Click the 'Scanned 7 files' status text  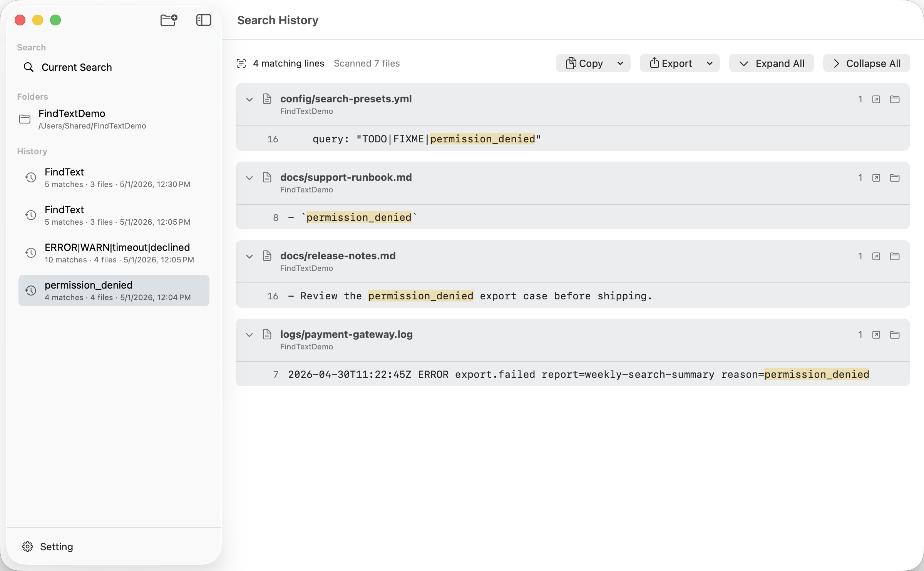367,63
